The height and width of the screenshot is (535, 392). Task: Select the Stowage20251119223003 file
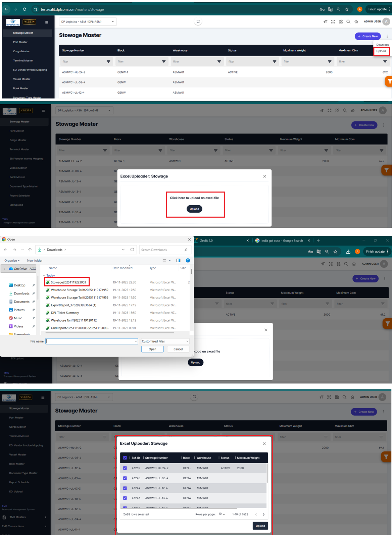pyautogui.click(x=68, y=282)
